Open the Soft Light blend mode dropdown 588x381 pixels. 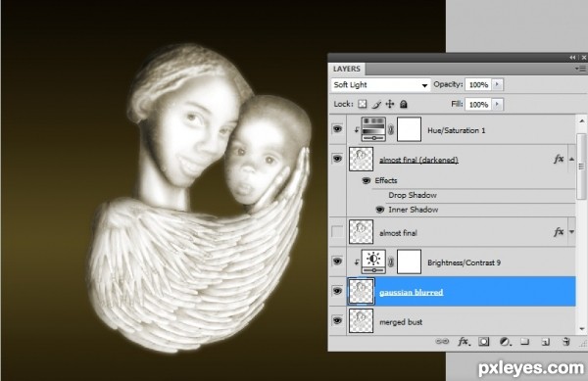tap(380, 85)
